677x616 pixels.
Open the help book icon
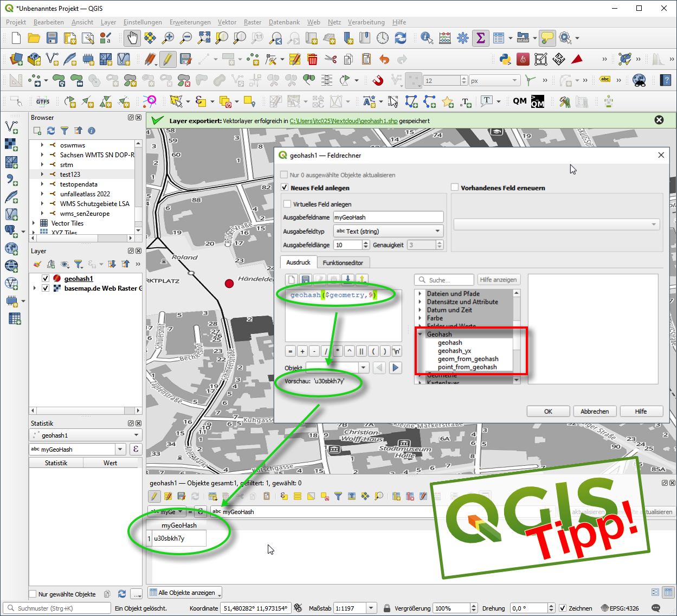666,80
